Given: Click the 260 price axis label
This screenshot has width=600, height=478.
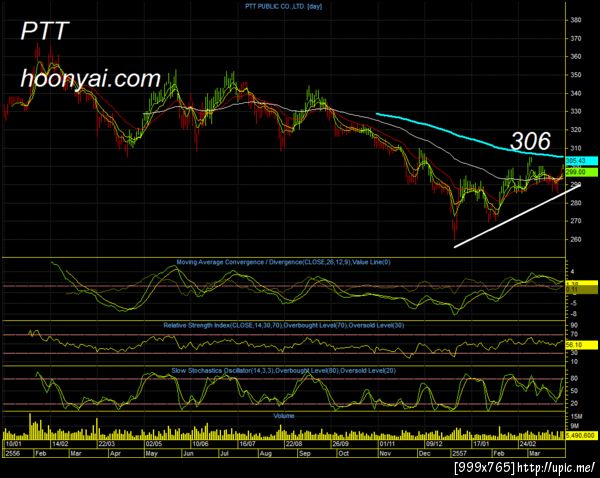Looking at the screenshot, I should 576,239.
